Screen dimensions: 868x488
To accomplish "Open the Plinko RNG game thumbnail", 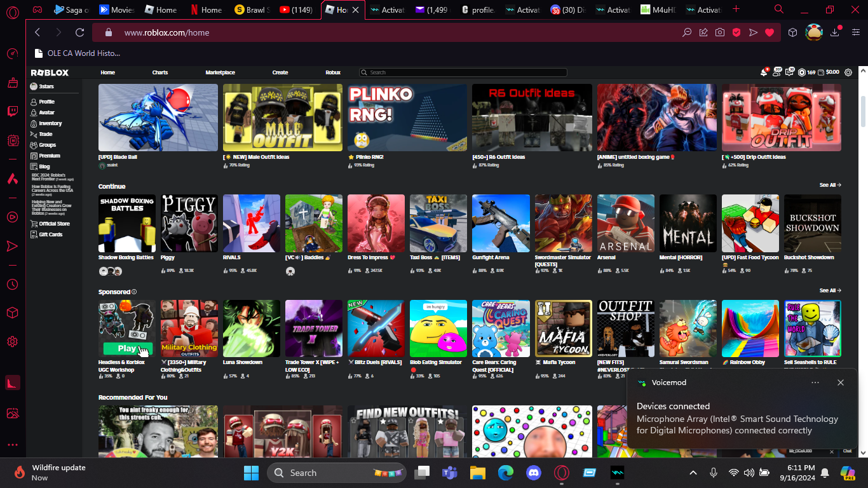I will point(407,118).
